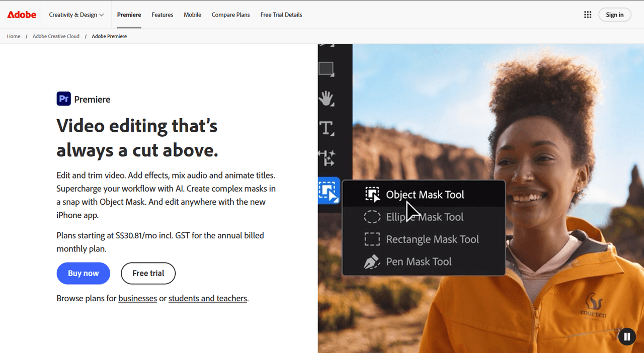Pause the hero video
Viewport: 644px width, 353px height.
627,336
